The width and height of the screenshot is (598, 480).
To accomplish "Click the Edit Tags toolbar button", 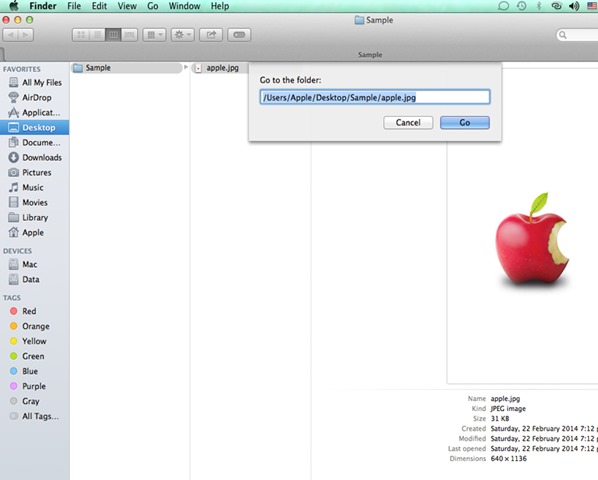I will coord(239,35).
